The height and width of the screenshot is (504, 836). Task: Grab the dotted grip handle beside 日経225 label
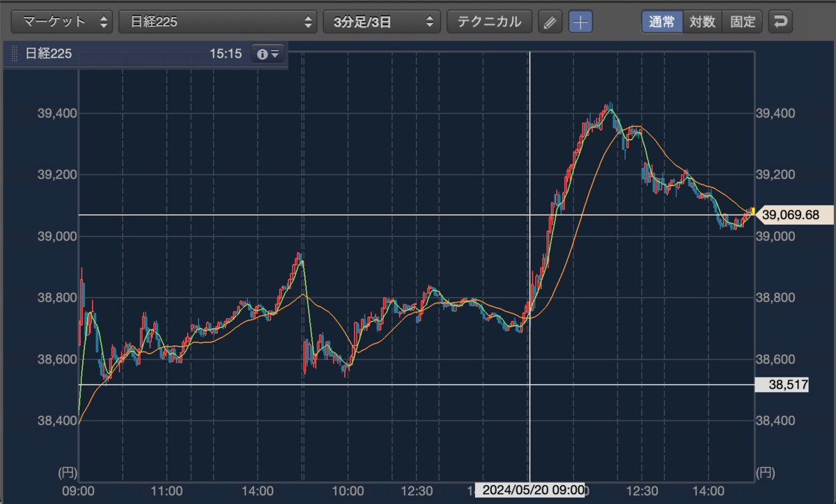[14, 54]
